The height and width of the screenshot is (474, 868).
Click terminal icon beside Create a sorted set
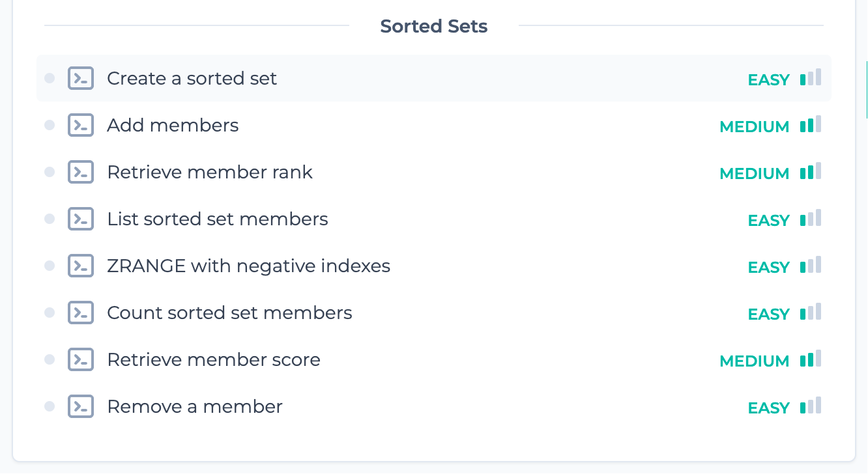click(x=81, y=78)
